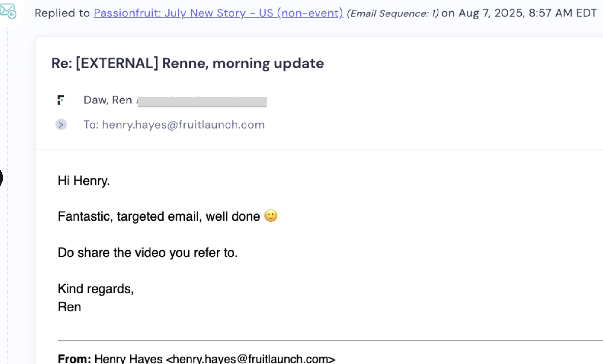Click the Do share the video sentence
Screen dimensions: 603x364
[147, 253]
